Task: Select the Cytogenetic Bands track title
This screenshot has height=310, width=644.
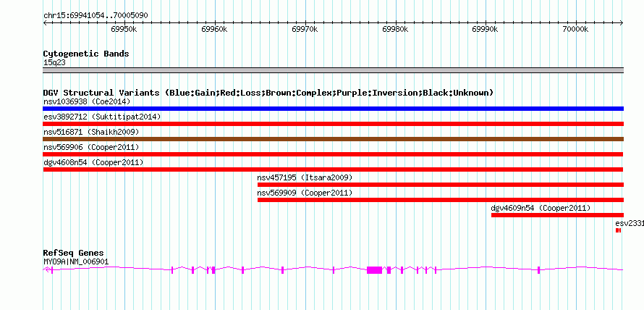Action: tap(86, 54)
